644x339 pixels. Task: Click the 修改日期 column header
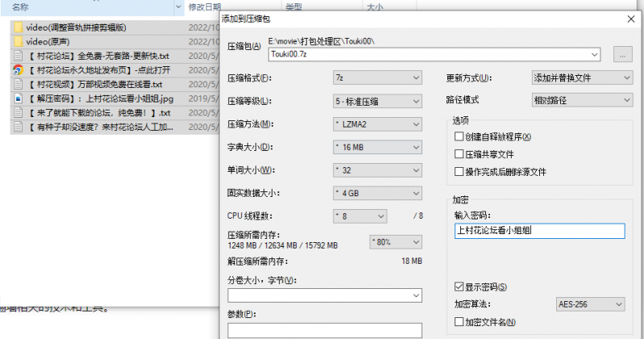point(206,6)
